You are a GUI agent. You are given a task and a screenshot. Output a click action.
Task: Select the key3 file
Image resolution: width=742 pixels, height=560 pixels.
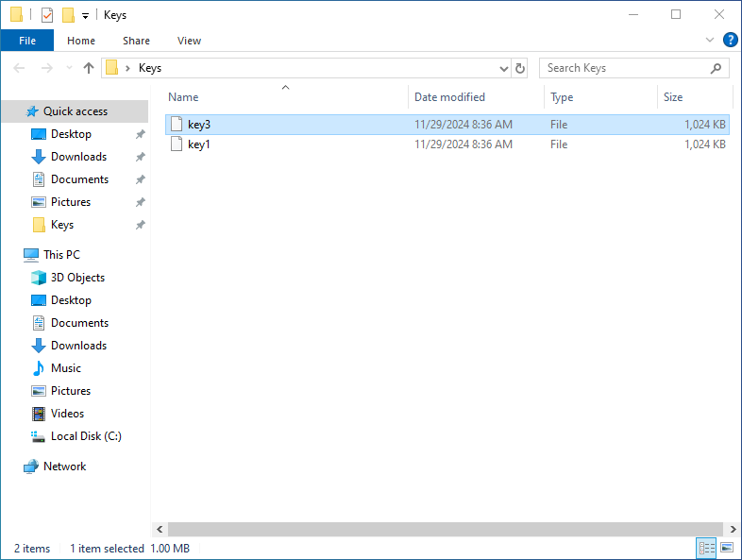click(447, 125)
